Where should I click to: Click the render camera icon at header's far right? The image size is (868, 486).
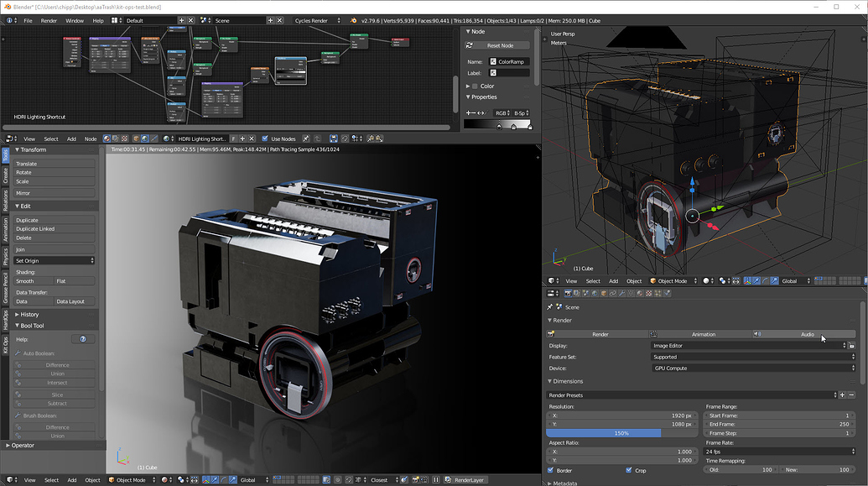coord(418,479)
